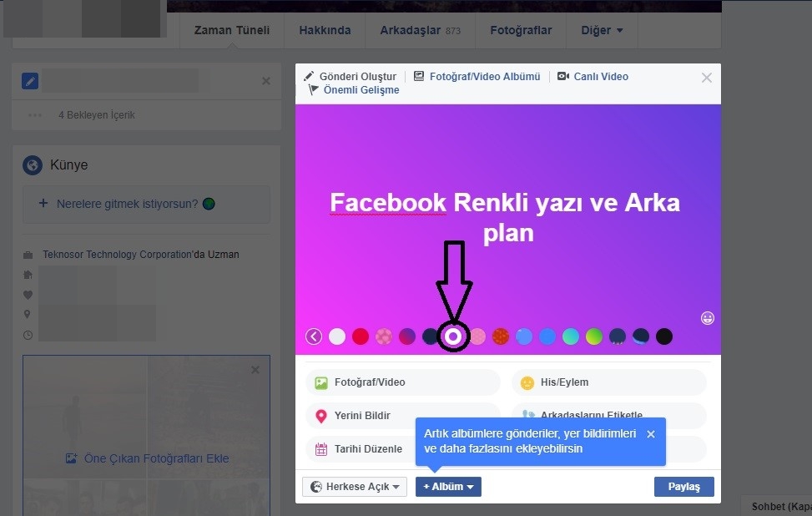Choose the solid black background swatch
Image resolution: width=812 pixels, height=516 pixels.
(x=664, y=336)
